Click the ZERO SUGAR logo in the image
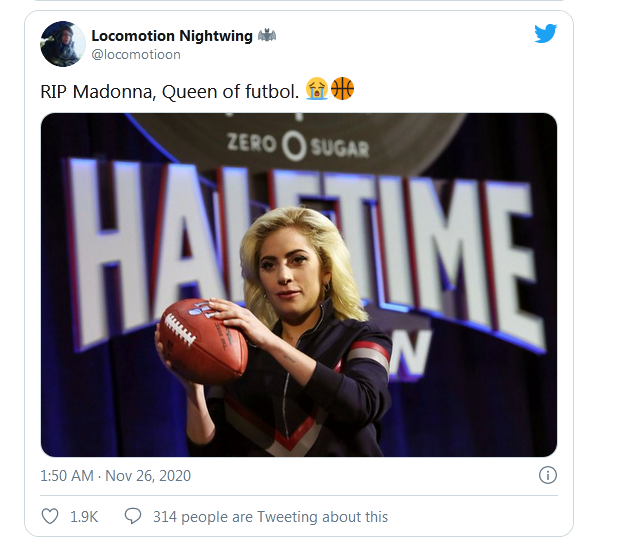Image resolution: width=618 pixels, height=544 pixels. [x=297, y=146]
